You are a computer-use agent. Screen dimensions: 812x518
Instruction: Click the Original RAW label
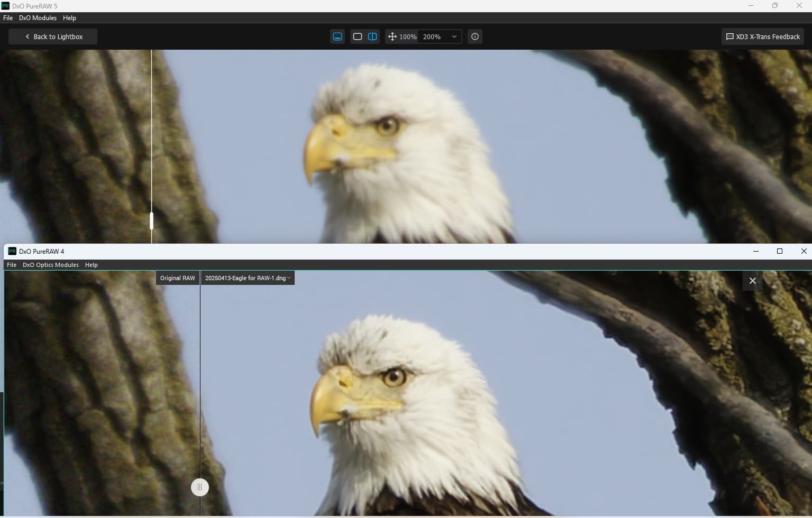(x=178, y=278)
